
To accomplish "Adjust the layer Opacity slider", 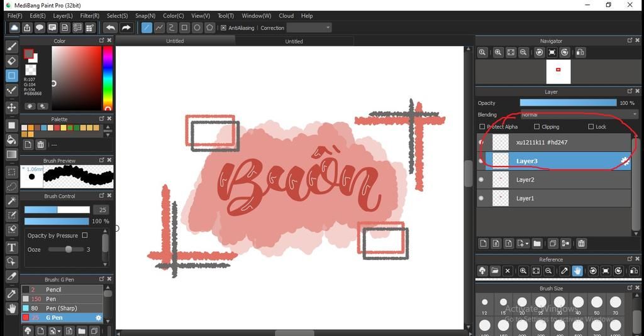I will pyautogui.click(x=568, y=103).
